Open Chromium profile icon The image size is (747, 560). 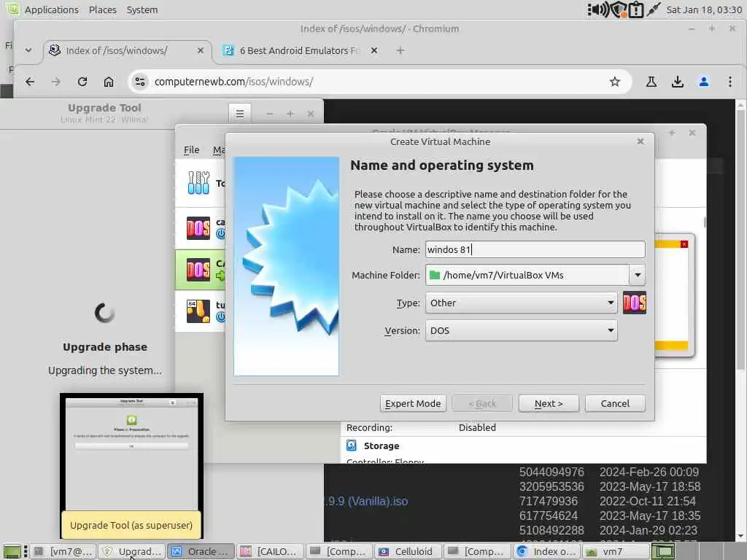point(704,82)
